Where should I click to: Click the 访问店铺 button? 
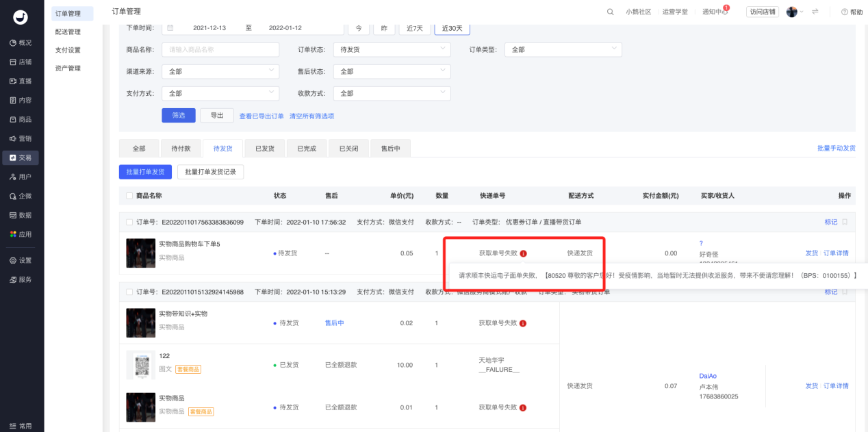click(x=763, y=12)
